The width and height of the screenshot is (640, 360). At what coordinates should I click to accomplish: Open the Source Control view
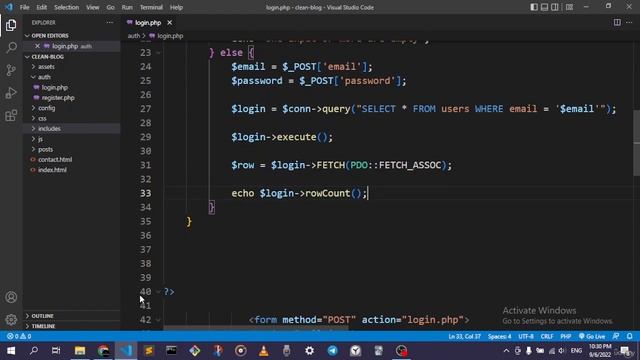11,70
